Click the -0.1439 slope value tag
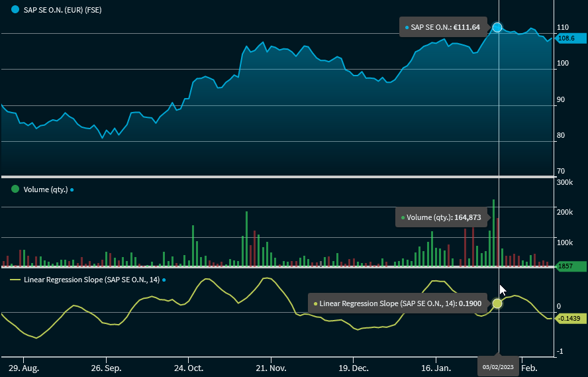Screen dimensions: 588x377 coord(568,319)
